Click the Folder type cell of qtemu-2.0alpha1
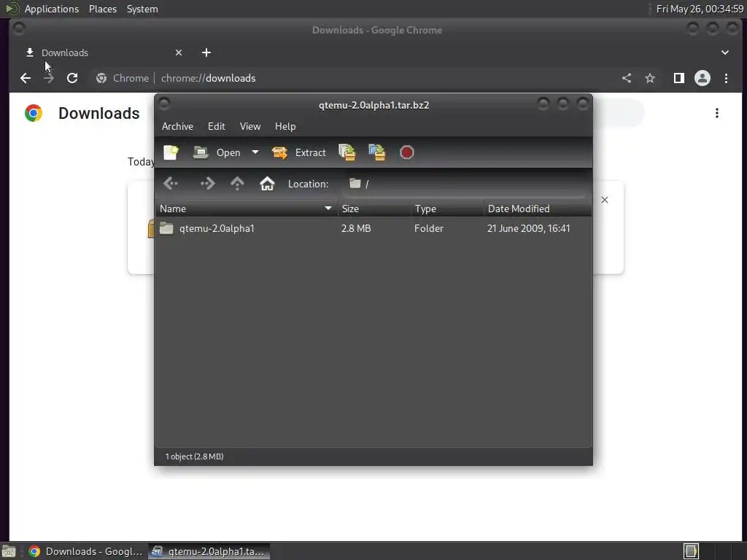 [x=429, y=228]
